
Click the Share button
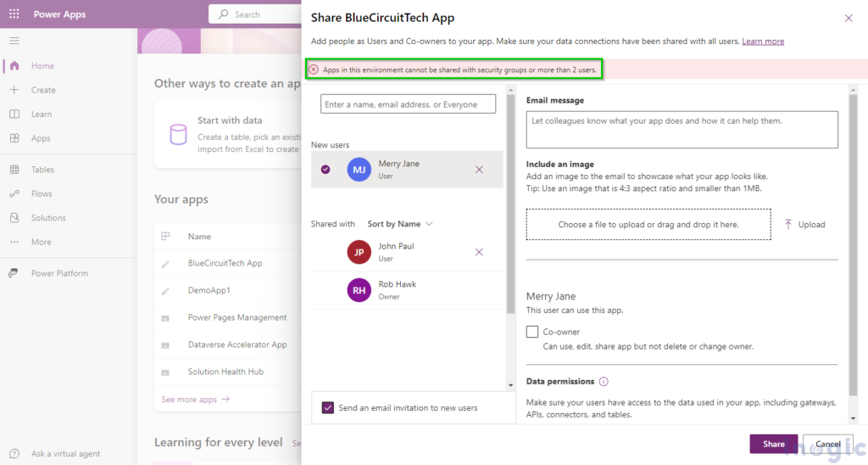[773, 444]
